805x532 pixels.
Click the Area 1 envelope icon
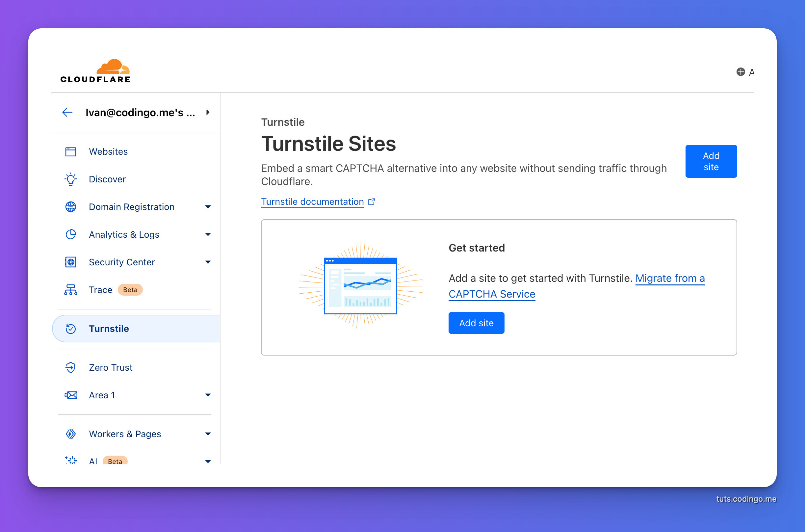click(x=70, y=395)
